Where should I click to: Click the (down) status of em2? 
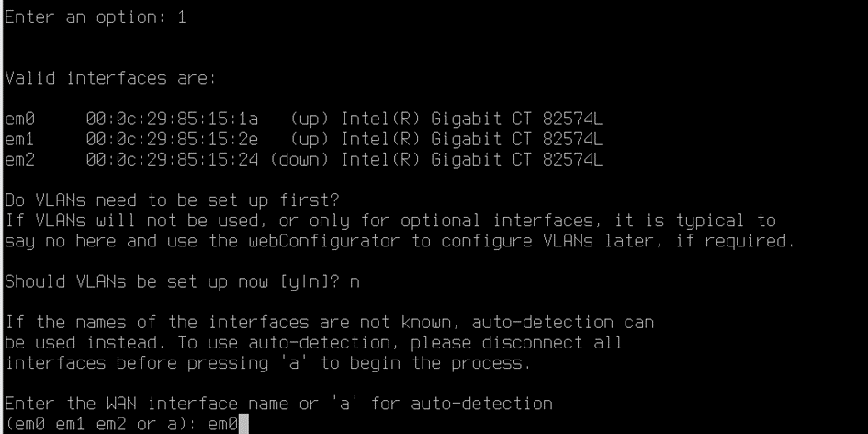pyautogui.click(x=299, y=160)
